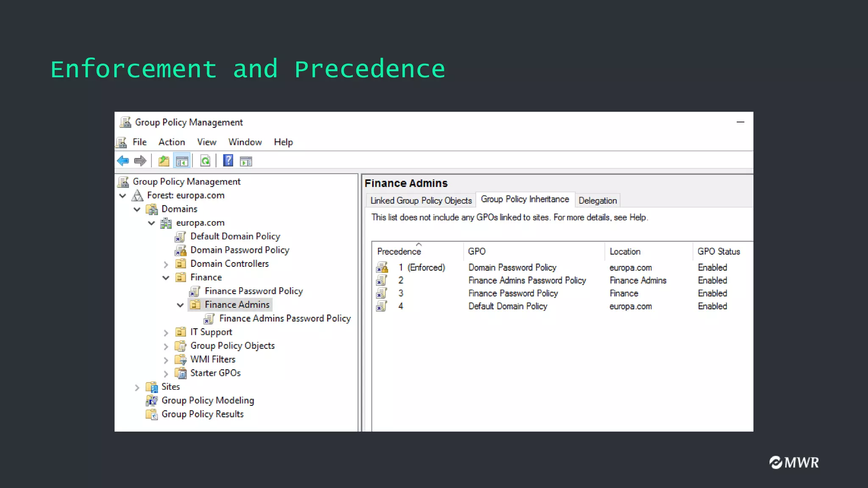
Task: Select the Group Policy Inheritance tab
Action: [x=525, y=200]
